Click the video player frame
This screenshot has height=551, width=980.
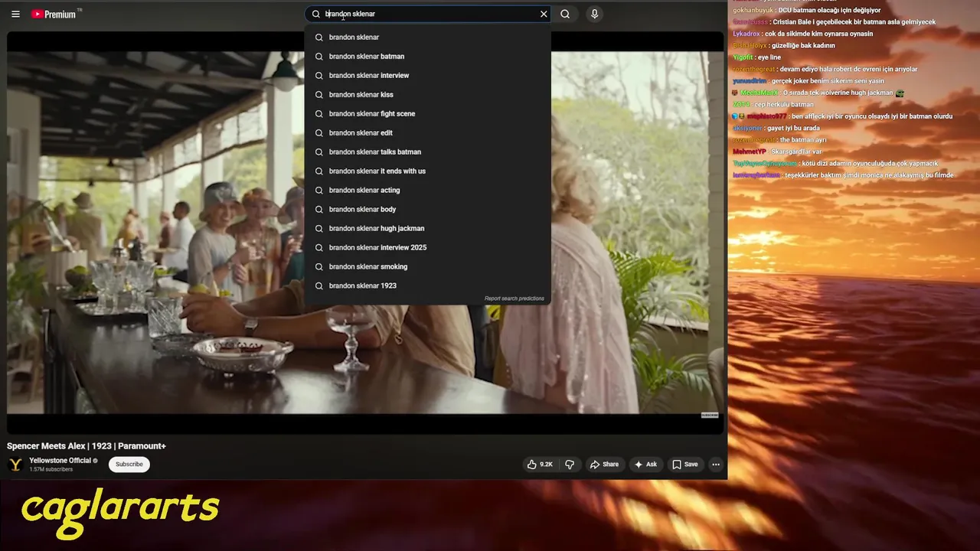click(x=365, y=233)
